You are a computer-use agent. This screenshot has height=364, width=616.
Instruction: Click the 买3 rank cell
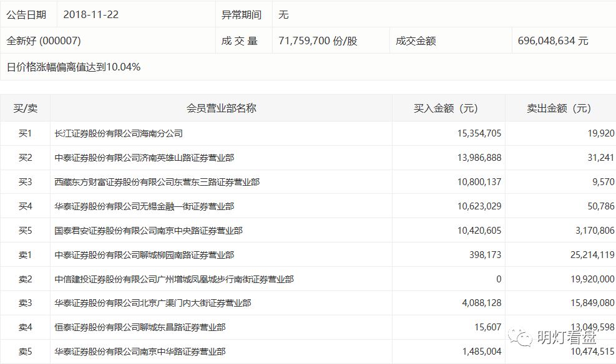pos(25,182)
